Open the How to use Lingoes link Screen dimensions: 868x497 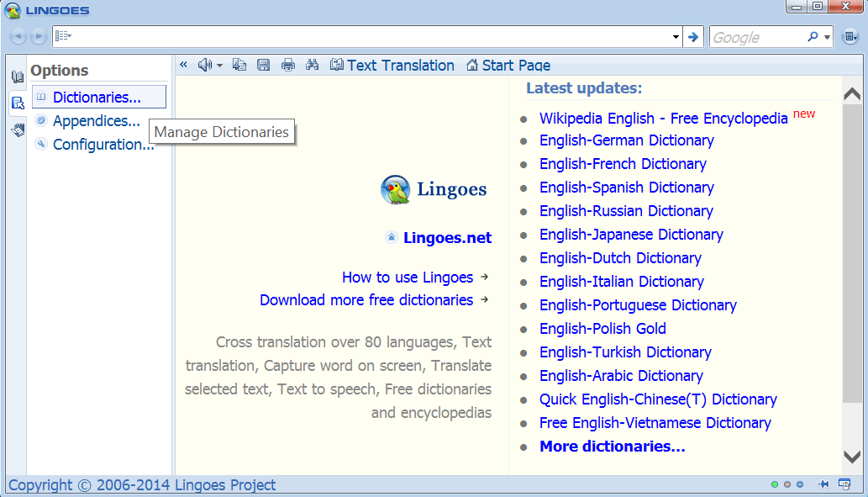408,277
